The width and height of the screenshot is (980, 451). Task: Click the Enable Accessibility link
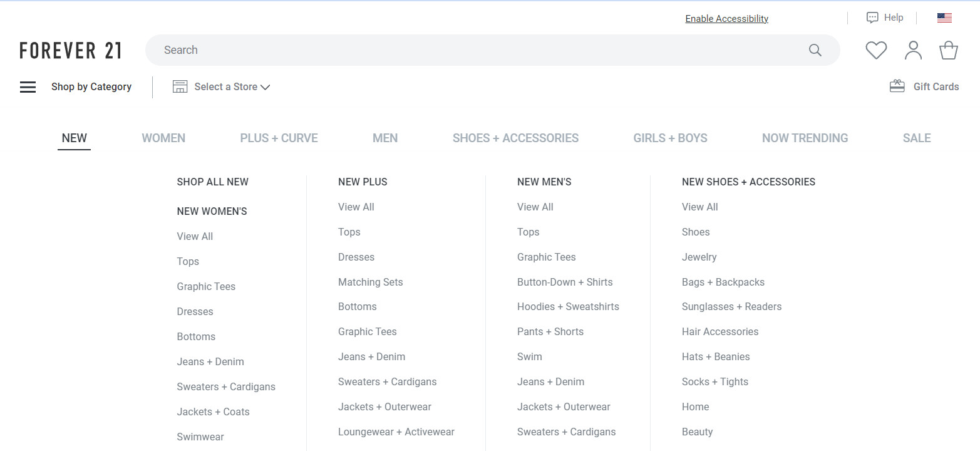726,19
